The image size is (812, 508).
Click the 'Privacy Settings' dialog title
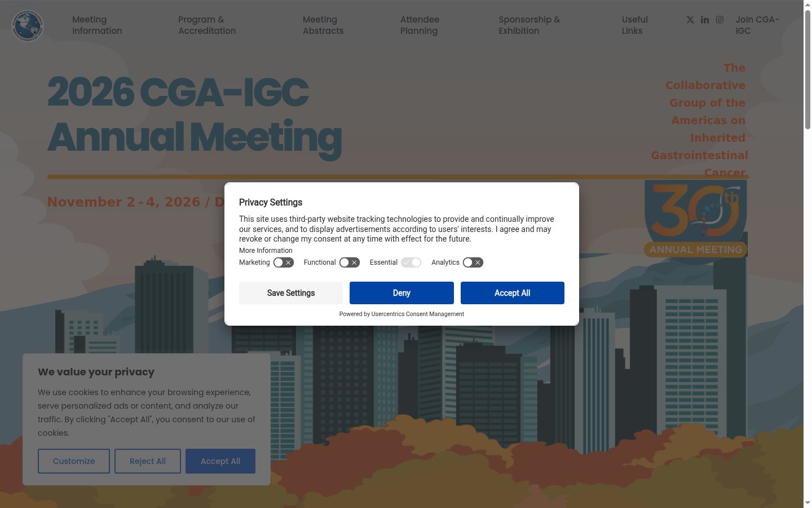[271, 203]
